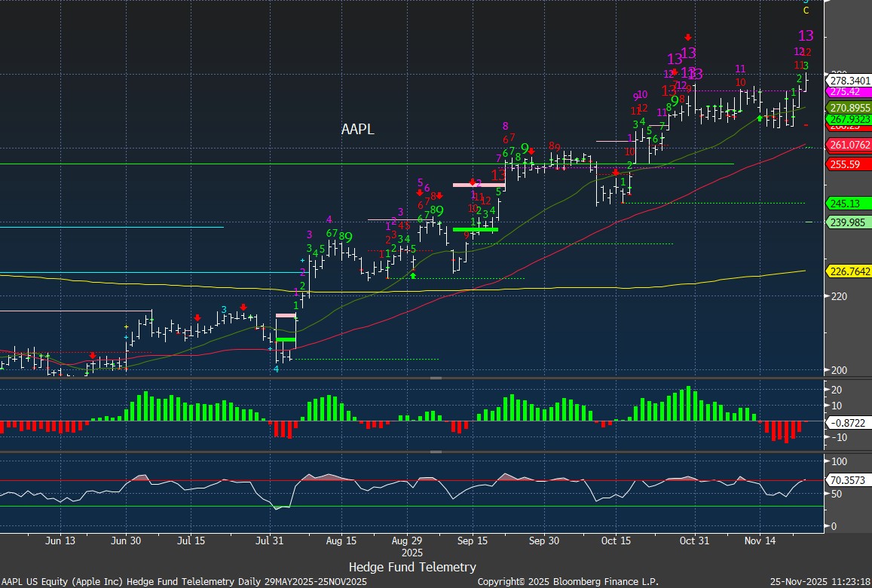Click the green up arrow near Nov 14

pyautogui.click(x=760, y=118)
